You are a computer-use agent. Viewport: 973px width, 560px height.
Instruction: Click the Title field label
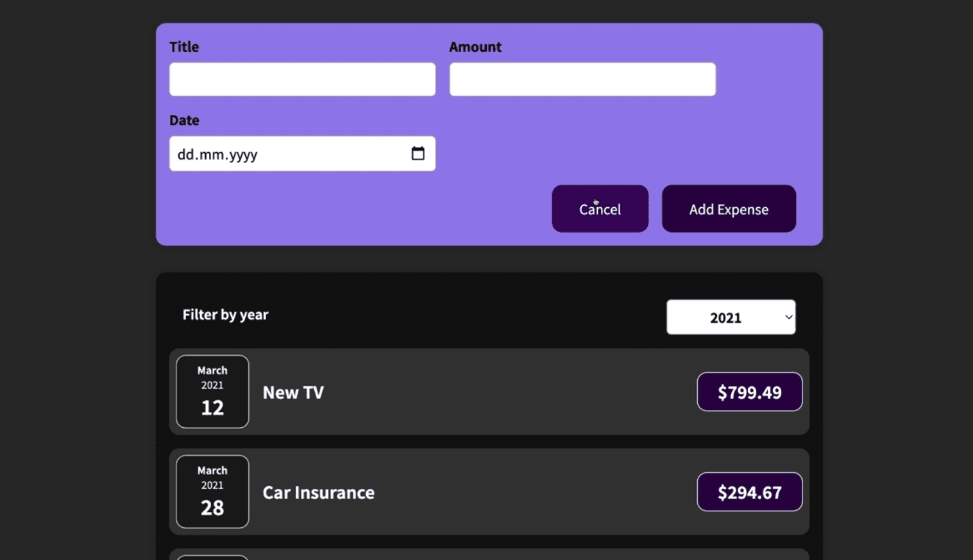coord(184,46)
